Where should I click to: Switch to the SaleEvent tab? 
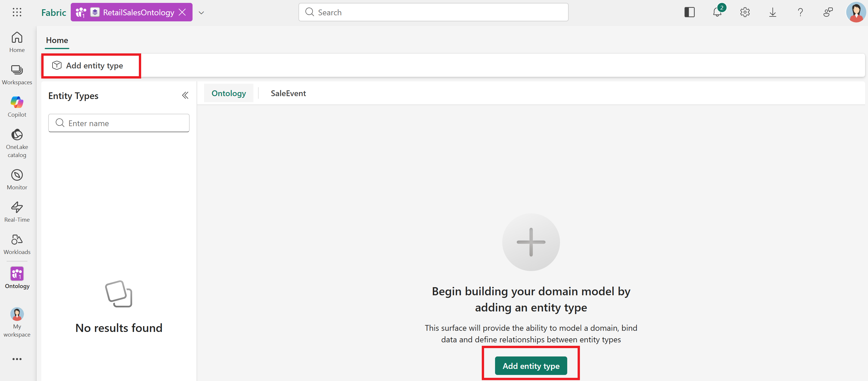288,93
